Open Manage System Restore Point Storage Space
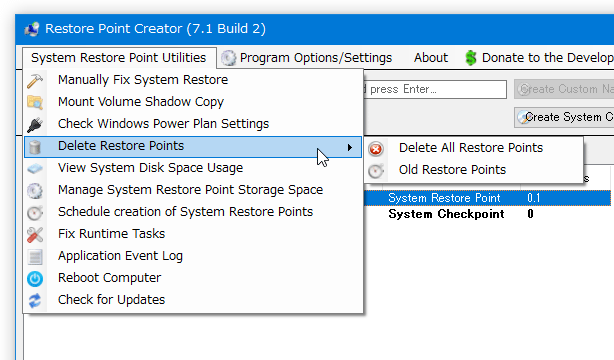The width and height of the screenshot is (614, 360). 193,190
